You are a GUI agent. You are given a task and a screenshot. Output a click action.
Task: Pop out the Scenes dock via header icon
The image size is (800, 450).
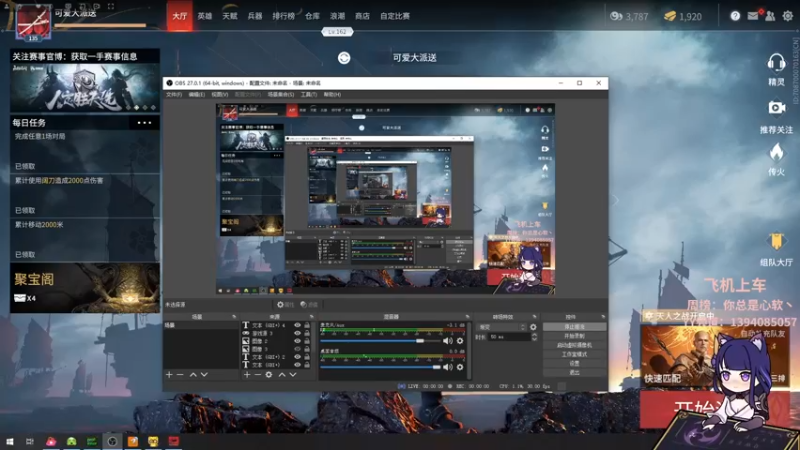point(234,317)
